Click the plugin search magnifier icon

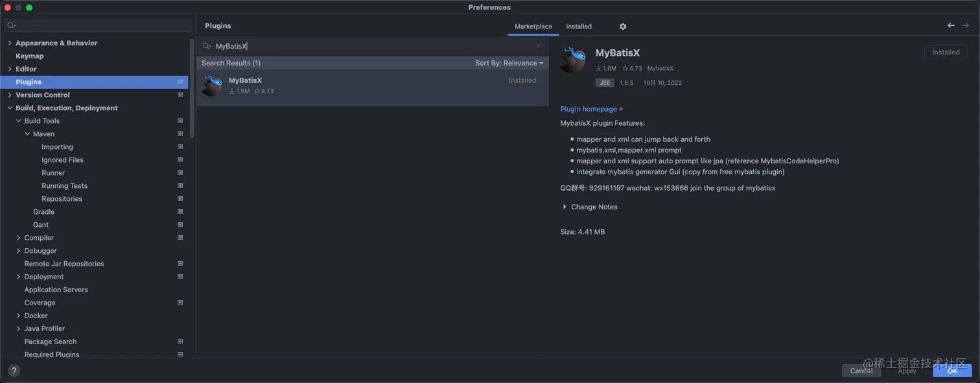(207, 46)
